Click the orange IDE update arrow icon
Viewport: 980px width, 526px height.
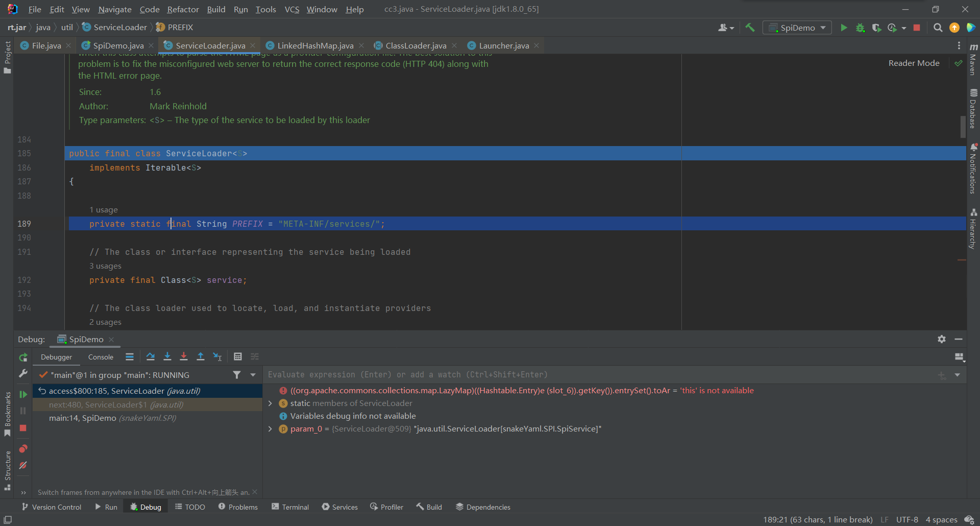click(954, 28)
